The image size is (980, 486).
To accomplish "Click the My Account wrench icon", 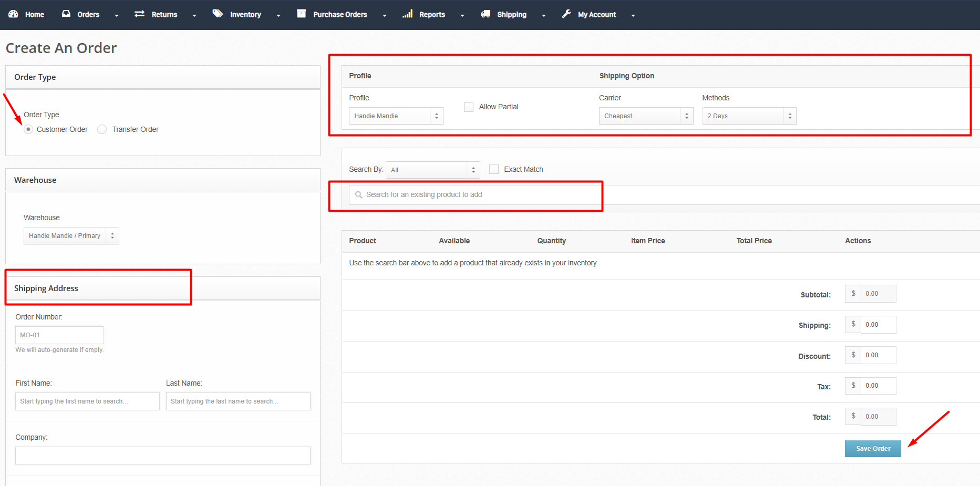I will click(x=566, y=14).
